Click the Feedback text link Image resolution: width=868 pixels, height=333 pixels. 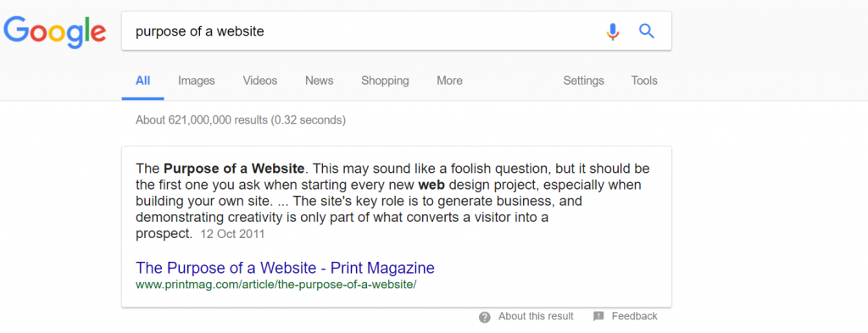(634, 316)
